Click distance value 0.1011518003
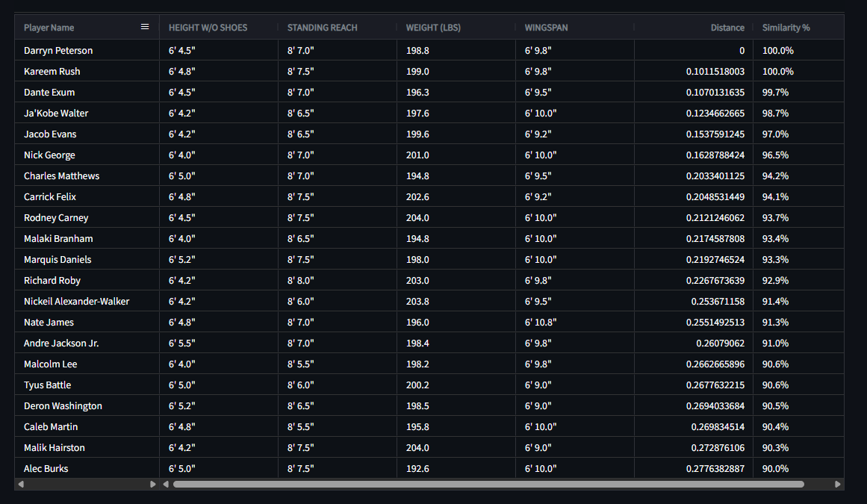867x504 pixels. [x=715, y=71]
